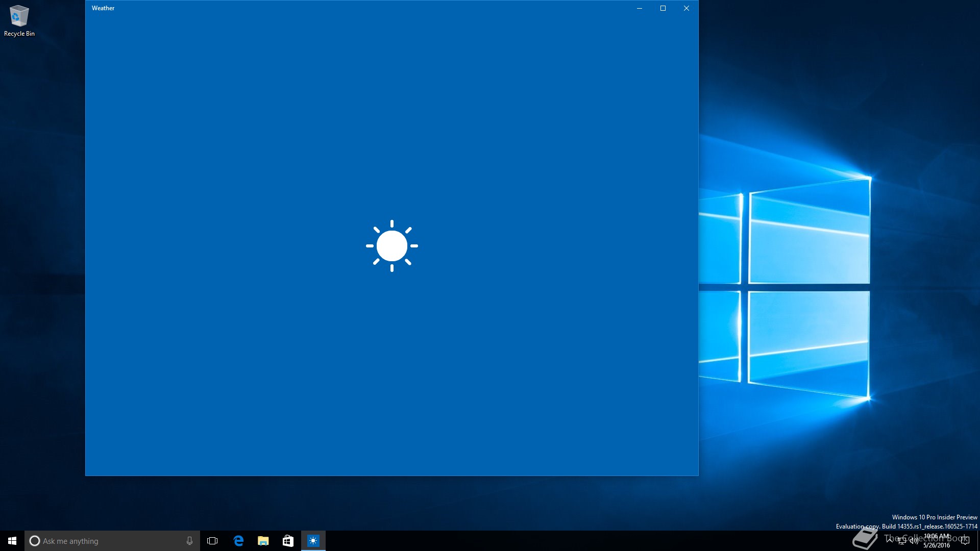
Task: Click the Cortana circle icon
Action: tap(35, 541)
